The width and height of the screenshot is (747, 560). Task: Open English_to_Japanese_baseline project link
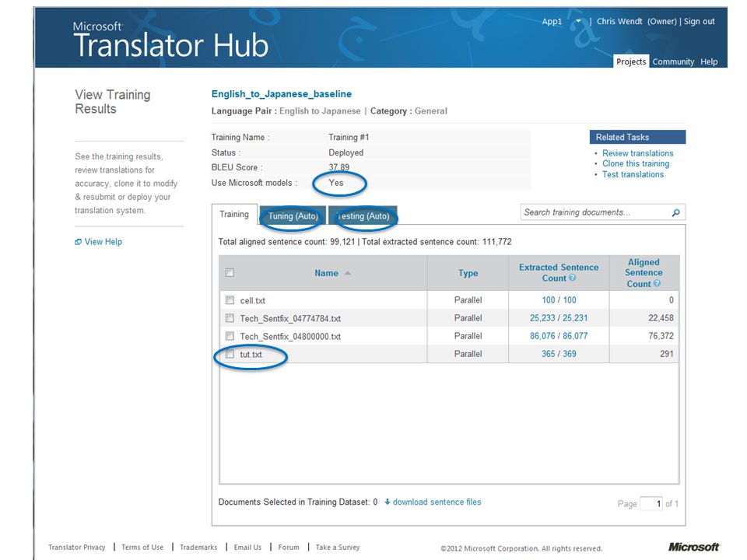(x=282, y=94)
